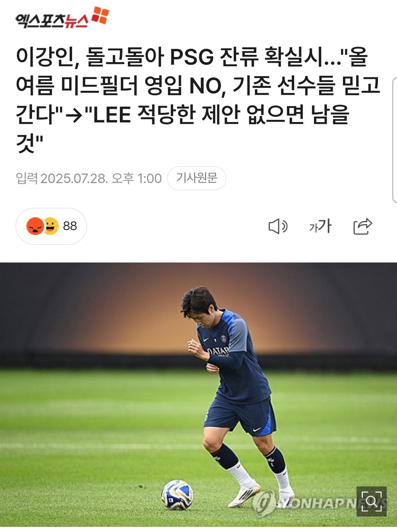
Task: Click the orange squares emblem beside the logo
Action: [100, 15]
